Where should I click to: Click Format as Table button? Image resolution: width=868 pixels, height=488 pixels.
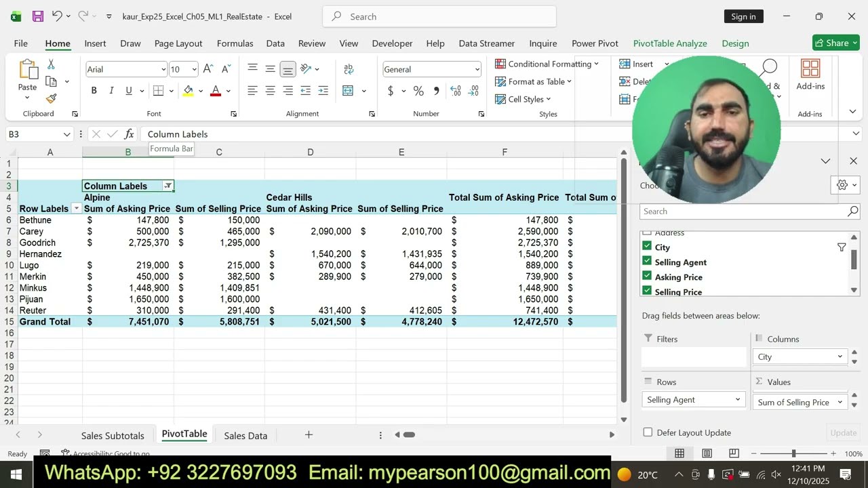pyautogui.click(x=533, y=81)
